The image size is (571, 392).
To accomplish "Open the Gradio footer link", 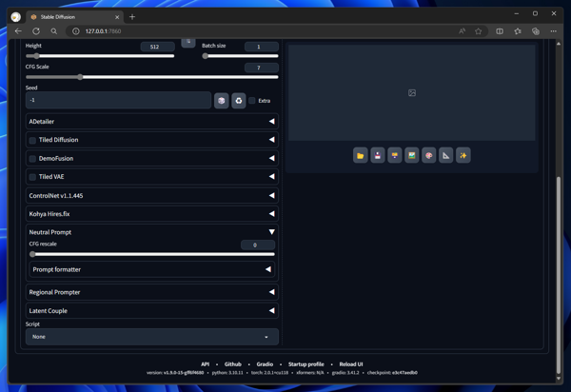I will 265,364.
